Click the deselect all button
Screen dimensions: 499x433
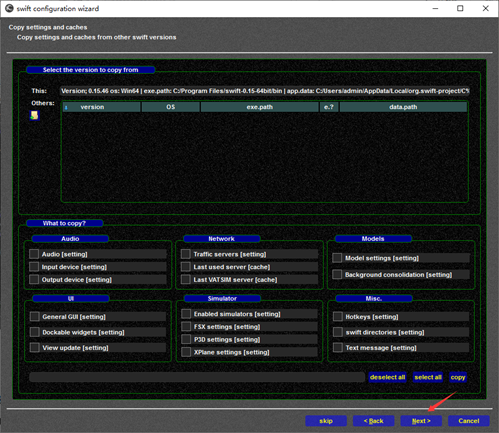point(387,377)
